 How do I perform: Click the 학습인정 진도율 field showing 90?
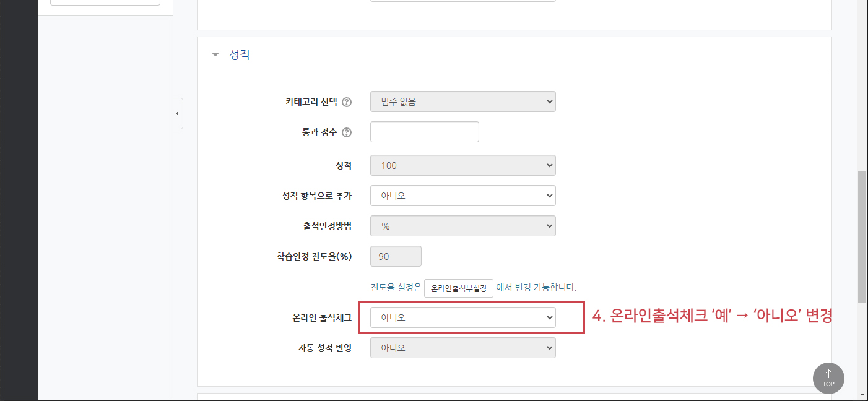tap(396, 256)
